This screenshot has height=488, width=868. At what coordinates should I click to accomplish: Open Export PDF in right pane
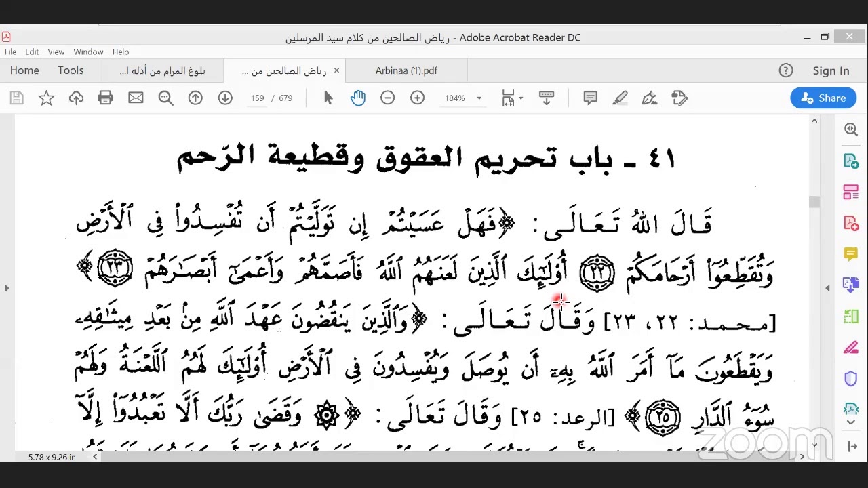coord(851,161)
